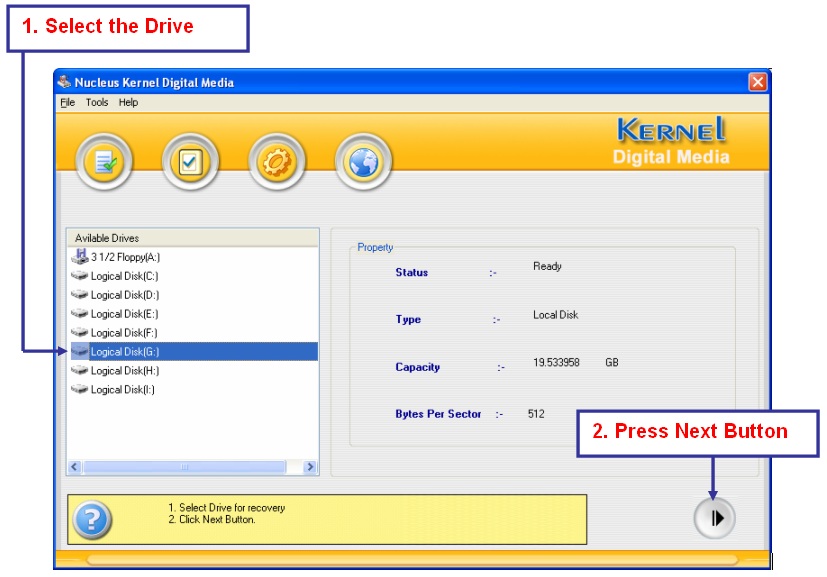This screenshot has height=577, width=827.
Task: Select highlighted Logical Disk(G:) row
Action: pos(193,352)
